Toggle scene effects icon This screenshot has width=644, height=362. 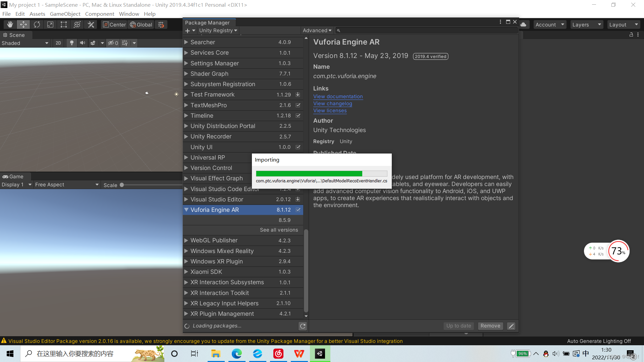93,43
